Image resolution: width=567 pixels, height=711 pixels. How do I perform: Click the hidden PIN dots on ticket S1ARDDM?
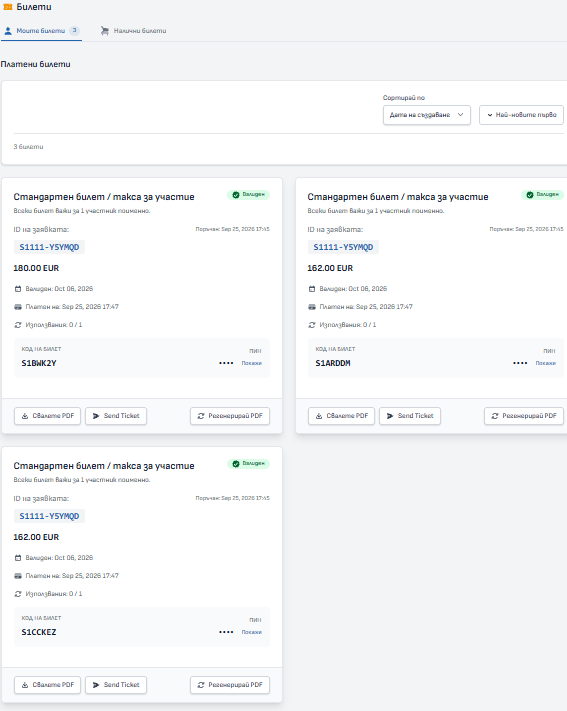(520, 363)
